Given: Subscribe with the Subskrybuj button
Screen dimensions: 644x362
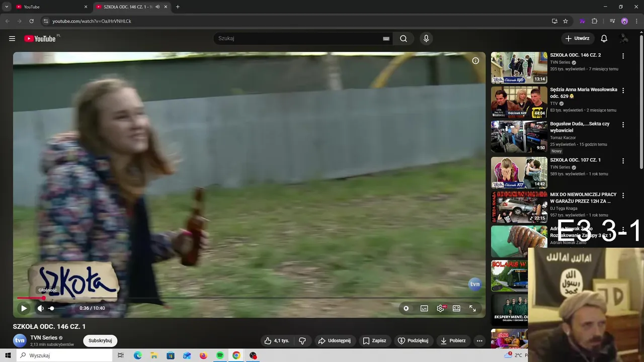Looking at the screenshot, I should pyautogui.click(x=100, y=340).
